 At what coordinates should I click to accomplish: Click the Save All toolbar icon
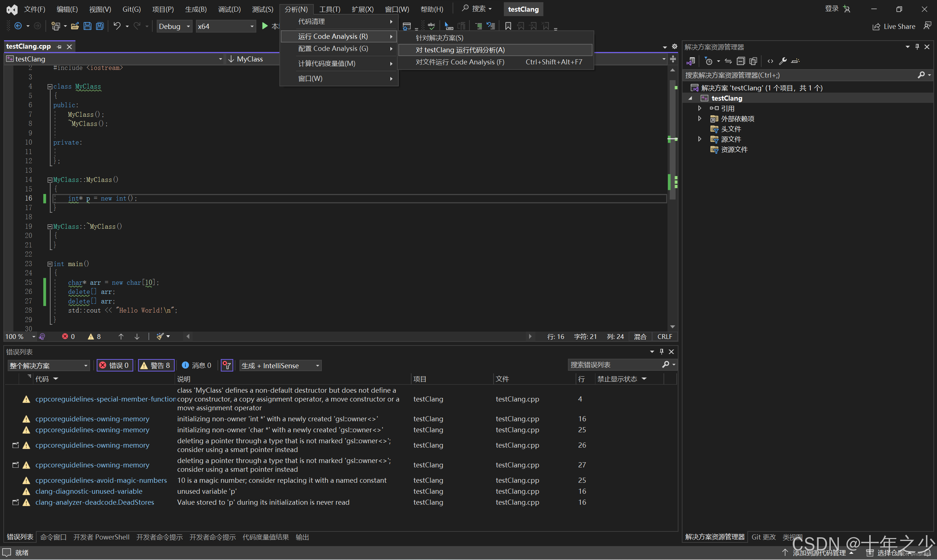coord(100,26)
